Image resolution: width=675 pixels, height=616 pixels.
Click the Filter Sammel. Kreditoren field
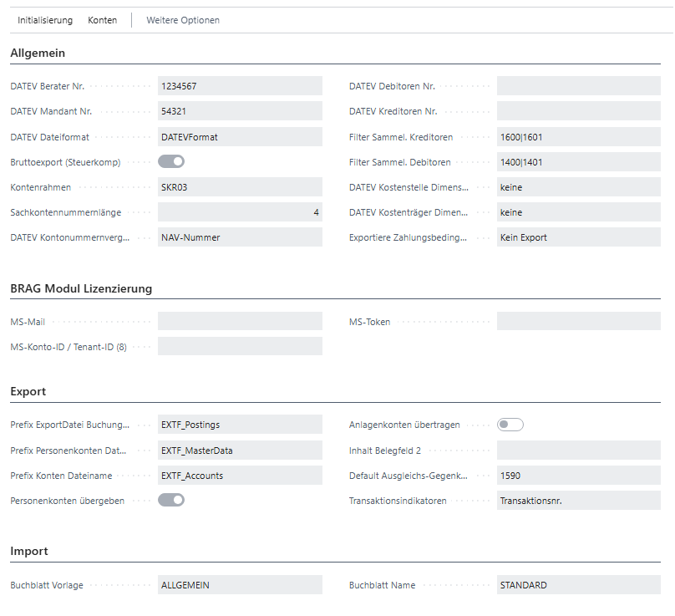[578, 137]
